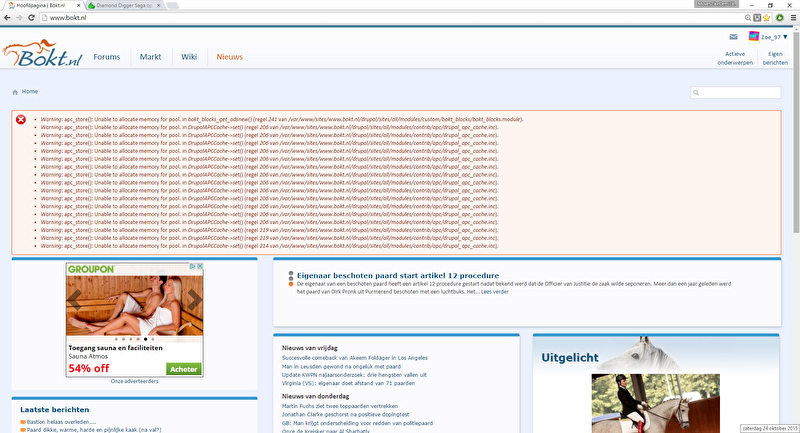Screen dimensions: 800x433
Task: Click the orange icon before 'Bastion helaas overleden'
Action: click(23, 422)
